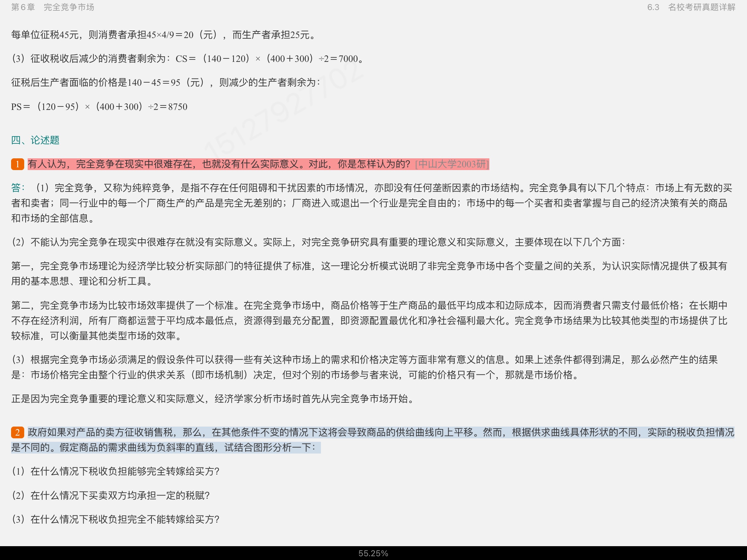747x560 pixels.
Task: Click the sentence '(2) 不能认为完全竞争在现实中很难存在'
Action: click(318, 242)
